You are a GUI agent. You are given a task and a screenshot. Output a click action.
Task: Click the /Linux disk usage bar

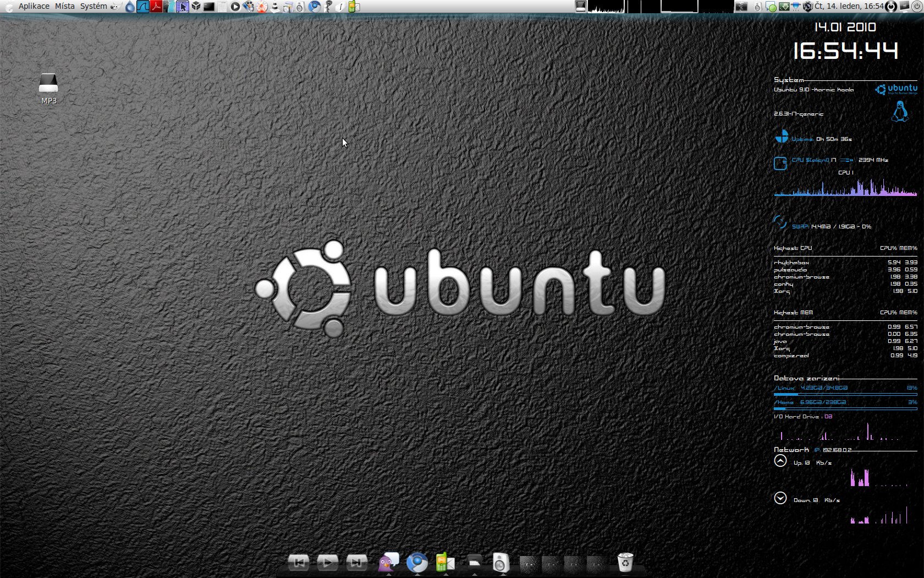[845, 394]
